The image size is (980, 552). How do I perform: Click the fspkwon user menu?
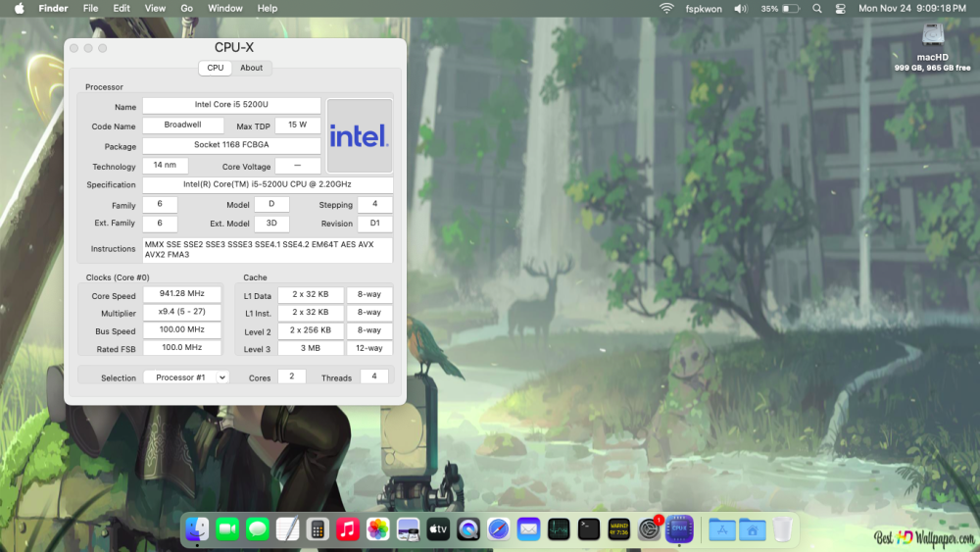[x=703, y=9]
